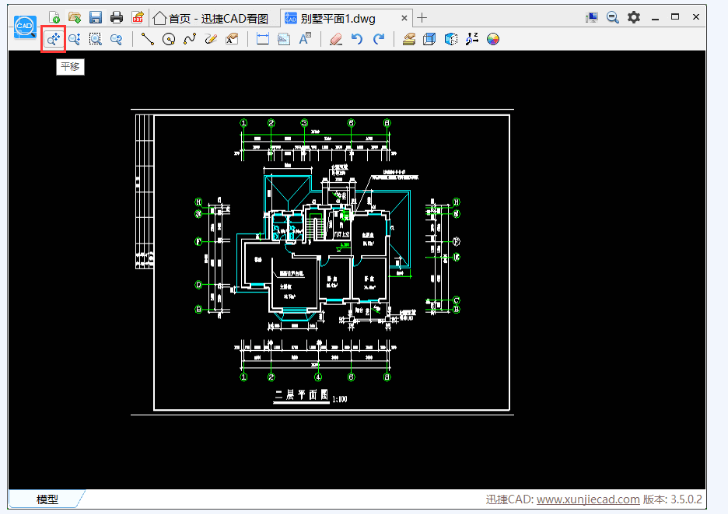The image size is (728, 514).
Task: Create a new file
Action: click(55, 17)
